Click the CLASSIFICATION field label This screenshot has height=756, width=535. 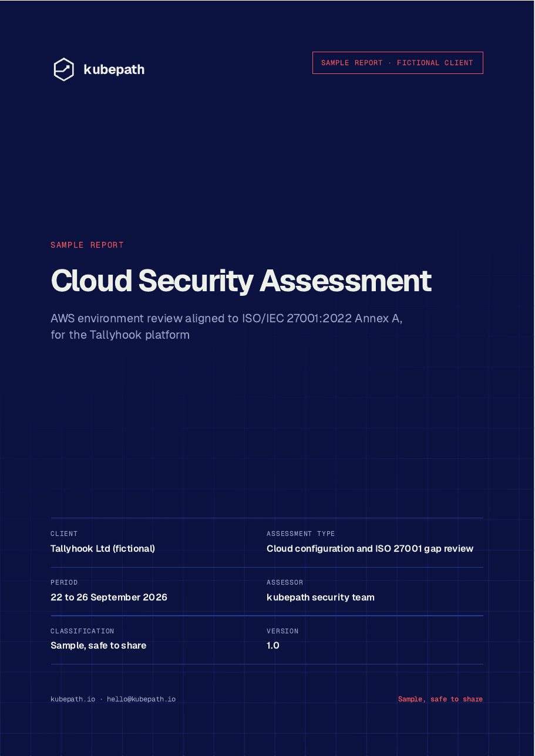tap(82, 632)
